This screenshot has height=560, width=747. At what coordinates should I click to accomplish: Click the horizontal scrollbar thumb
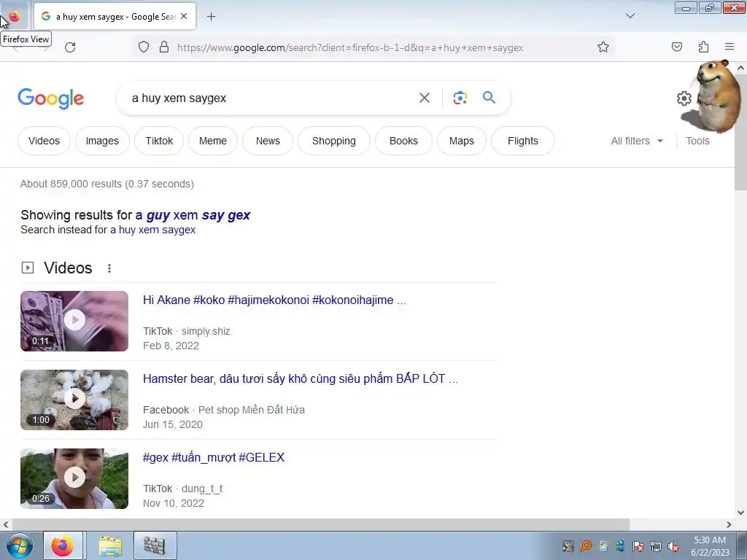pyautogui.click(x=320, y=524)
